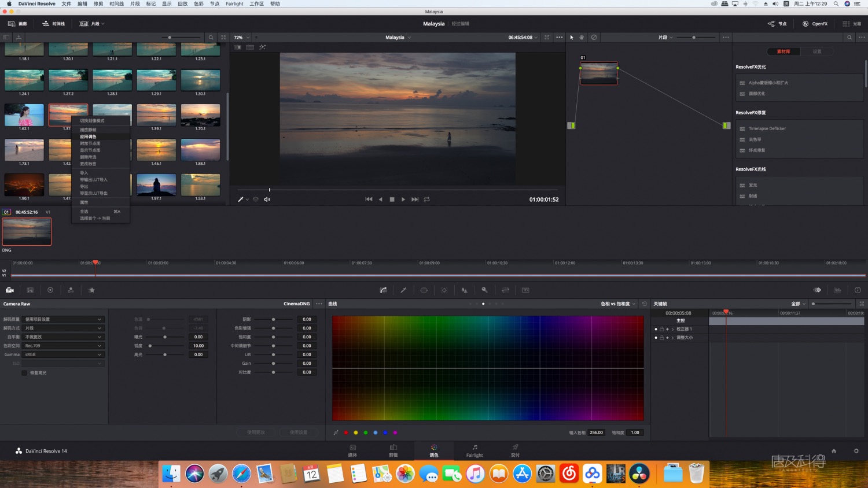Click the red hue swatch under curves
The image size is (868, 488).
pos(346,432)
